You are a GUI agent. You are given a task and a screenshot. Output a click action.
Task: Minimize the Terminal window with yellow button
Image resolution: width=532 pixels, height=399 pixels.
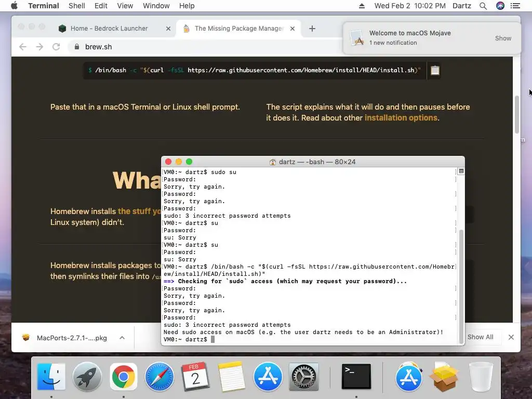179,162
